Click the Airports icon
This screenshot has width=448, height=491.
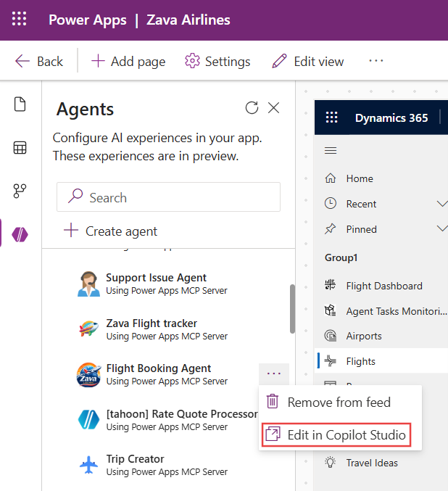point(331,336)
